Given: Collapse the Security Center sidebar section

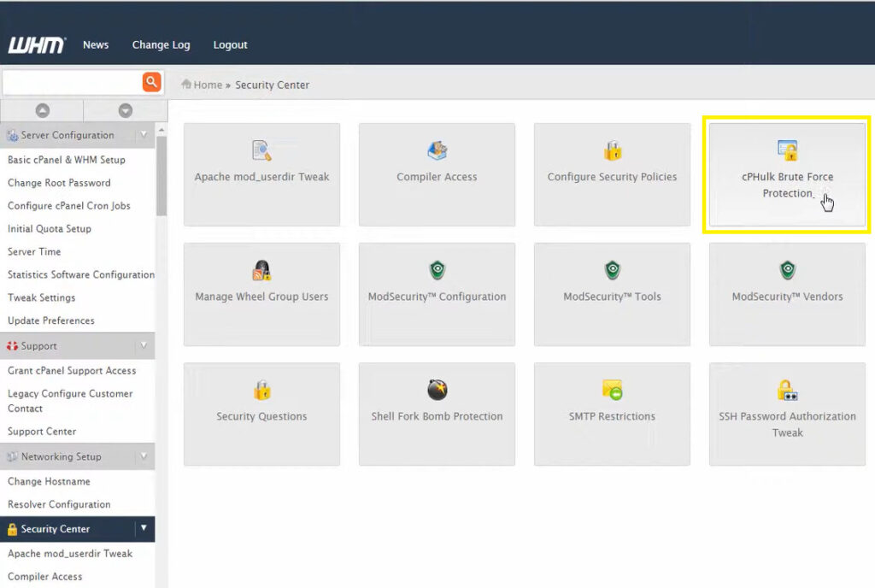Looking at the screenshot, I should click(144, 529).
